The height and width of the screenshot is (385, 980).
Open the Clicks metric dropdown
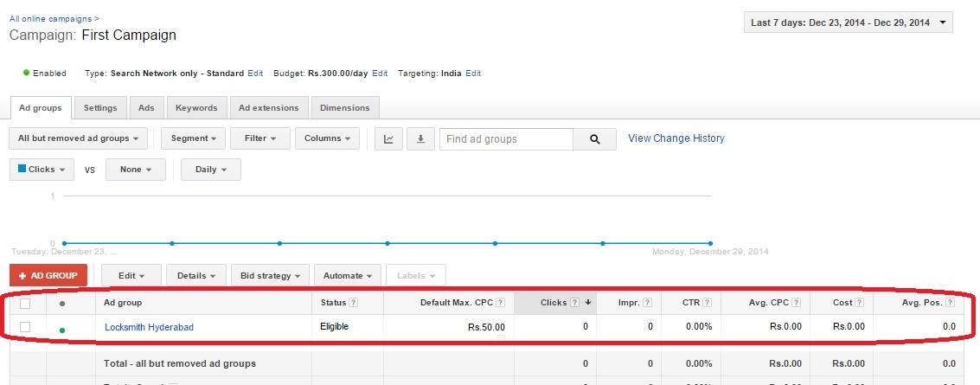42,170
